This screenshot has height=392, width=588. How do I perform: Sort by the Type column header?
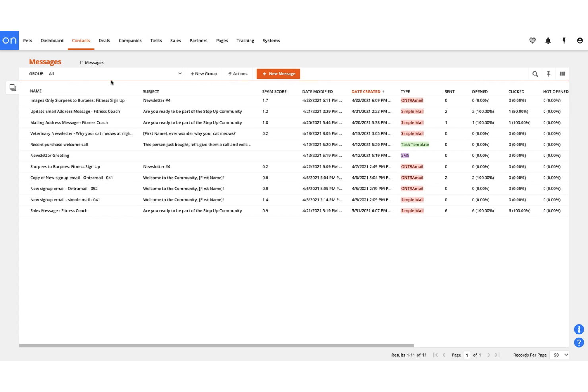click(x=405, y=91)
